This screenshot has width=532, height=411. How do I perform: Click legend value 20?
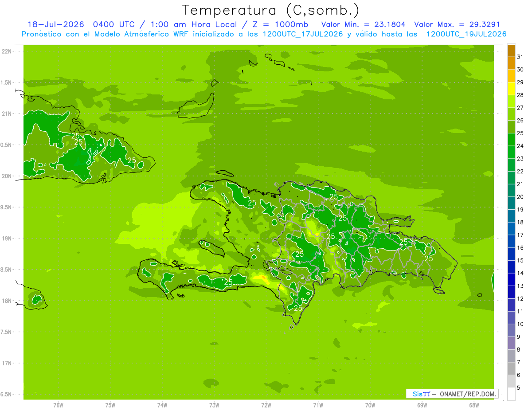(520, 196)
